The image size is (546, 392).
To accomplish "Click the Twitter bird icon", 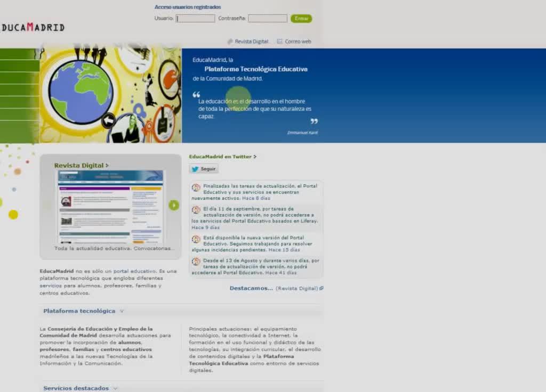I will click(x=195, y=169).
